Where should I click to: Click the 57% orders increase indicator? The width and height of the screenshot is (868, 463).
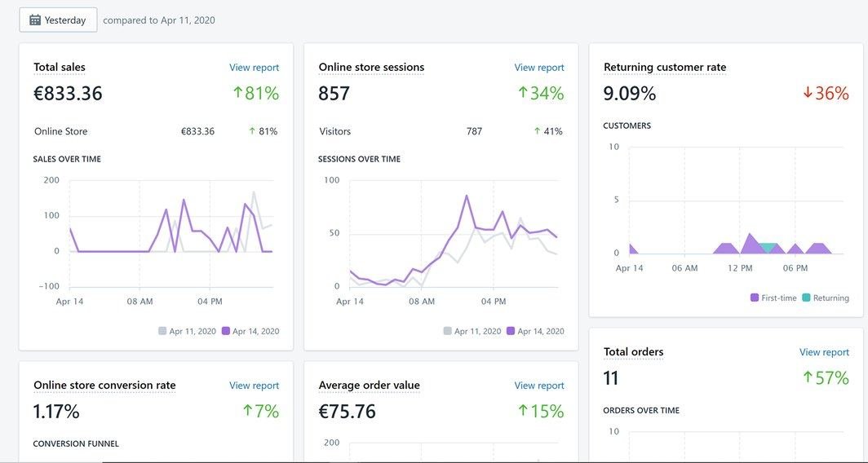[x=826, y=378]
